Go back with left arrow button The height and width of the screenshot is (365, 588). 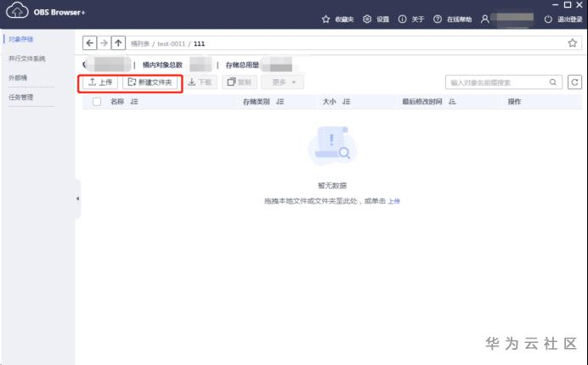(x=89, y=43)
